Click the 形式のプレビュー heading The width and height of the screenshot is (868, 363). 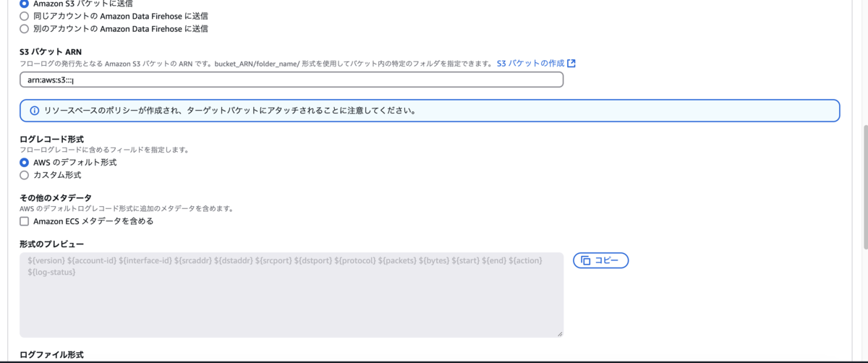point(51,244)
